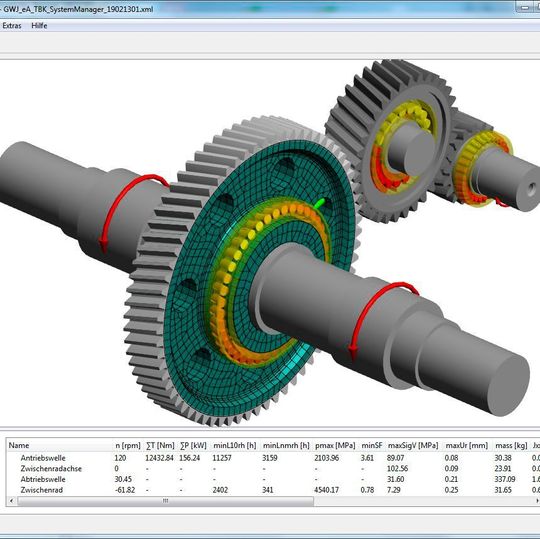Click the 31.60 maxSigV value
This screenshot has height=539, width=540.
point(395,479)
